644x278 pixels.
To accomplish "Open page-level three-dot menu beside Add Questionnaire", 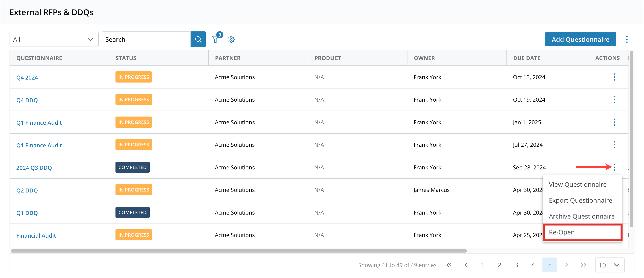I will (627, 39).
